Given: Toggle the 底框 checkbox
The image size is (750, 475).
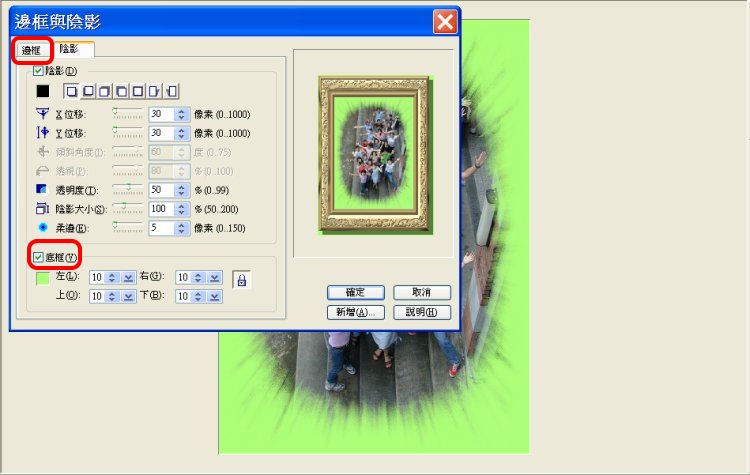Looking at the screenshot, I should 39,258.
